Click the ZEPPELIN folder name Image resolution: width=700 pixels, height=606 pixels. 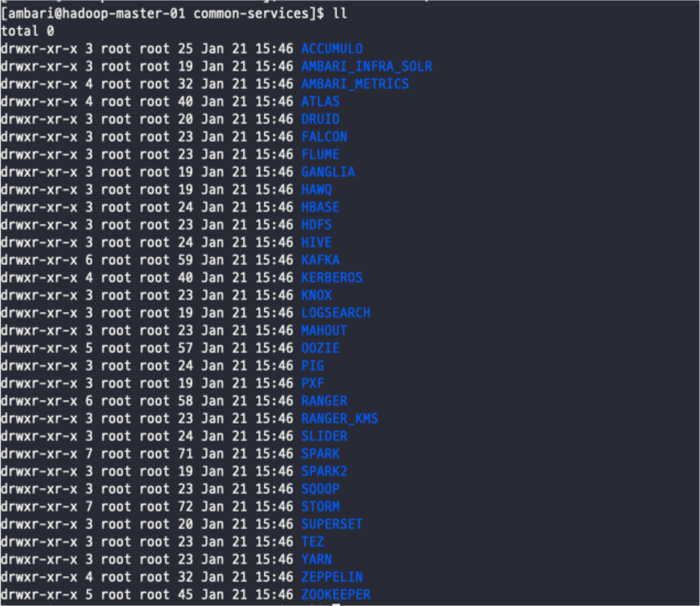(332, 577)
